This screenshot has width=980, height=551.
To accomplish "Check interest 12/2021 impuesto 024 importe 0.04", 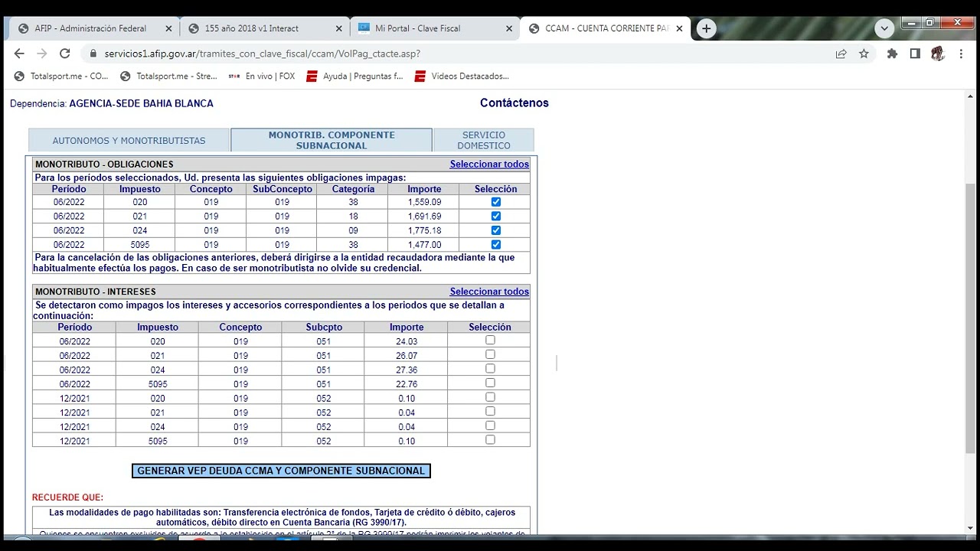I will click(490, 425).
